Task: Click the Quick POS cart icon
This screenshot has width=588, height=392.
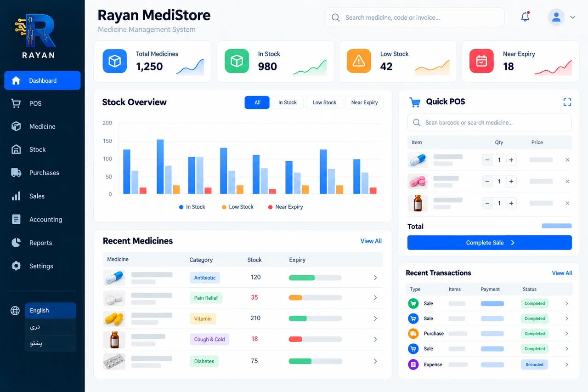Action: pyautogui.click(x=415, y=102)
